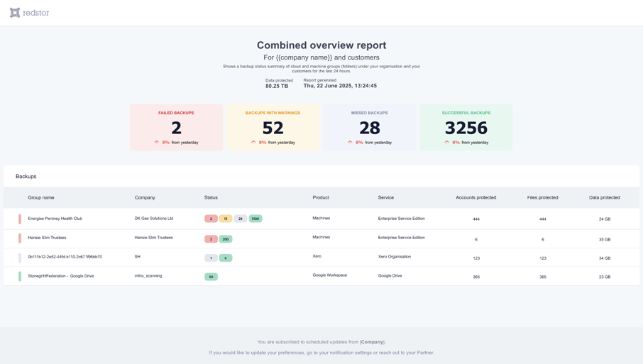Screen dimensions: 643x364
Task: Click green success badge showing 5100
Action: coord(255,219)
